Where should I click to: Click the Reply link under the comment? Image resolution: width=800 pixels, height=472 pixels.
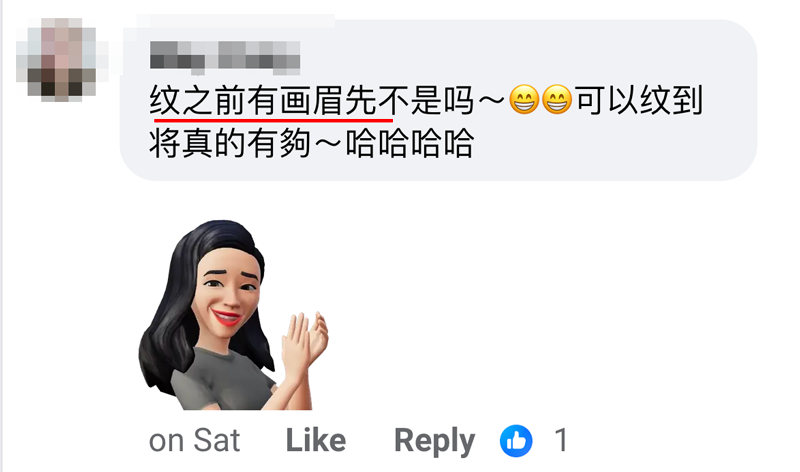[x=434, y=441]
